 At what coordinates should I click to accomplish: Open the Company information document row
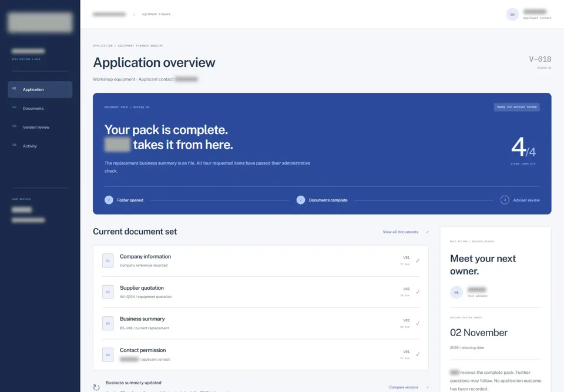(261, 260)
